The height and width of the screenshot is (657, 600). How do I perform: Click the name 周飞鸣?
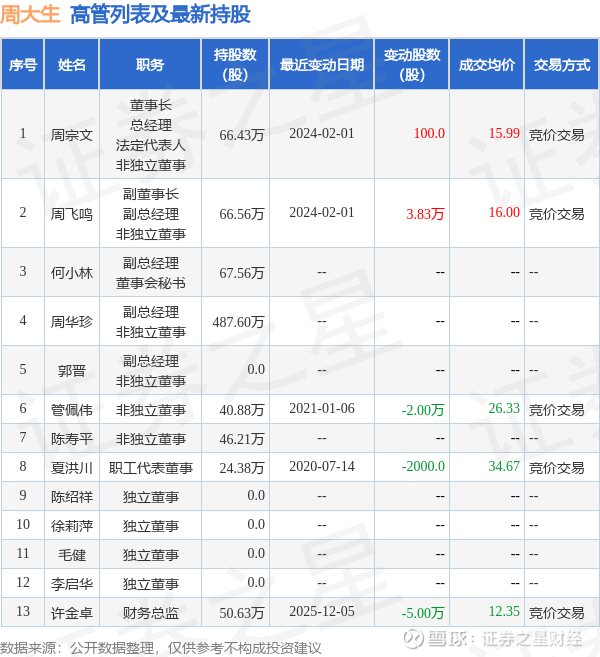point(72,214)
